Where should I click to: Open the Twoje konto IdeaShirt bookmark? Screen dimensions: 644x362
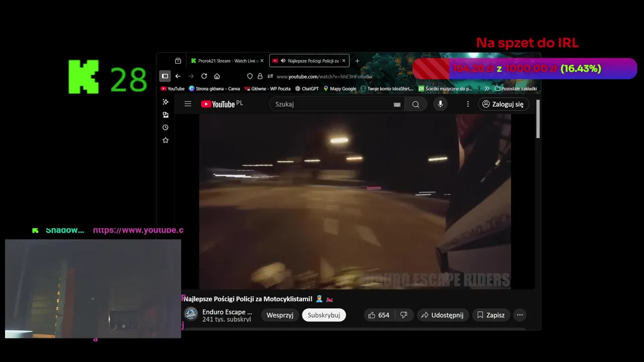point(387,88)
